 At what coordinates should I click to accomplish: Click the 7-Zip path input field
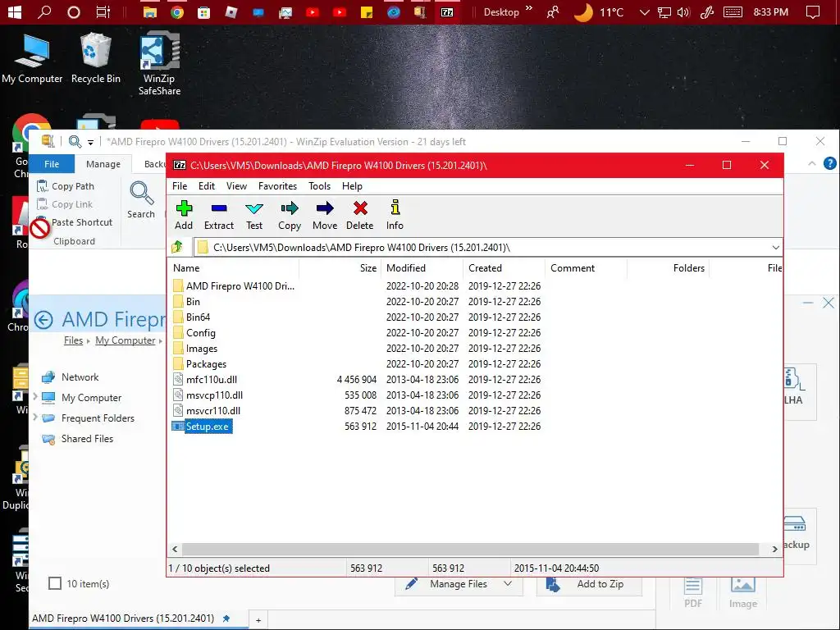click(482, 248)
